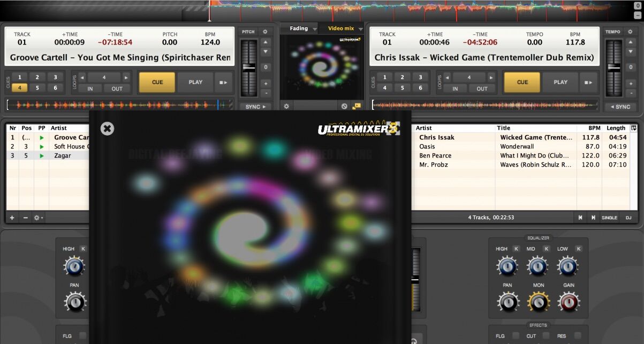Screen dimensions: 644x344
Task: Toggle right deck cue point 6
Action: (x=420, y=88)
